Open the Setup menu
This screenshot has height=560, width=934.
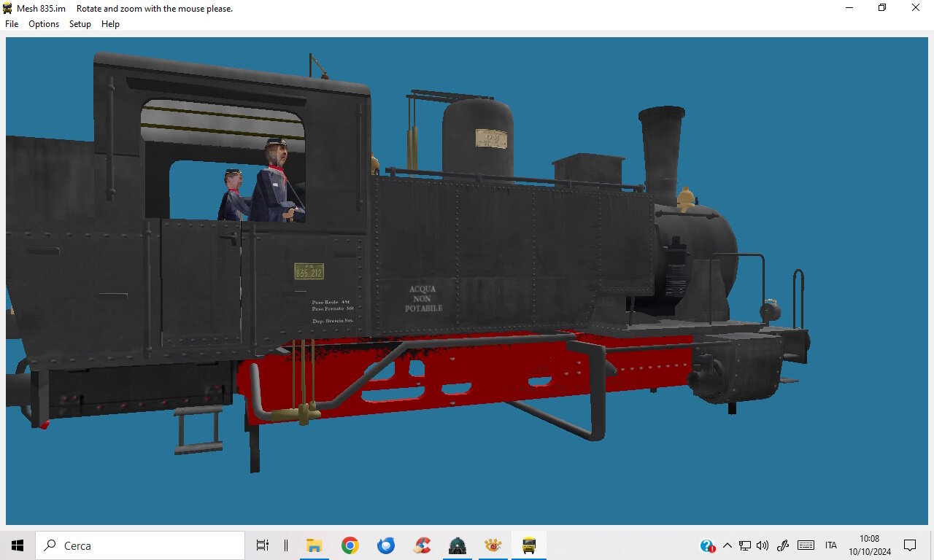coord(80,24)
